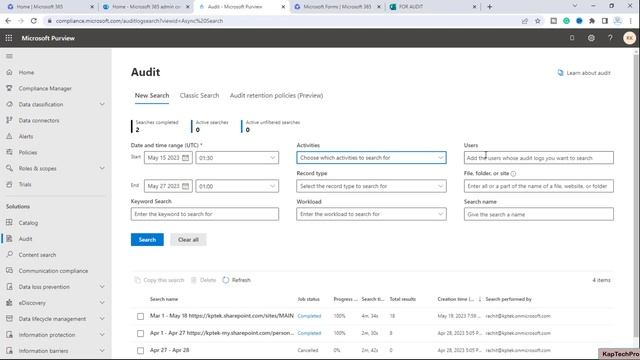The width and height of the screenshot is (640, 360).
Task: Open the end time 01:00 dropdown
Action: (237, 186)
